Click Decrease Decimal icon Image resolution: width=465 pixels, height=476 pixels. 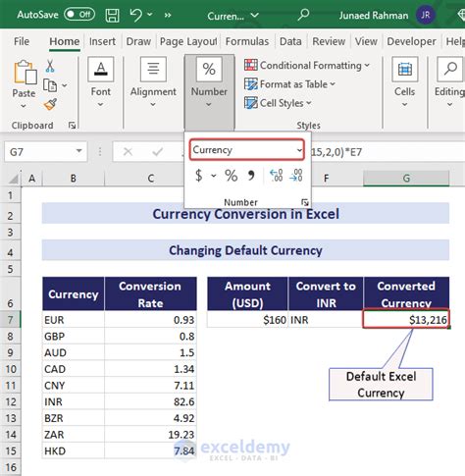coord(296,176)
